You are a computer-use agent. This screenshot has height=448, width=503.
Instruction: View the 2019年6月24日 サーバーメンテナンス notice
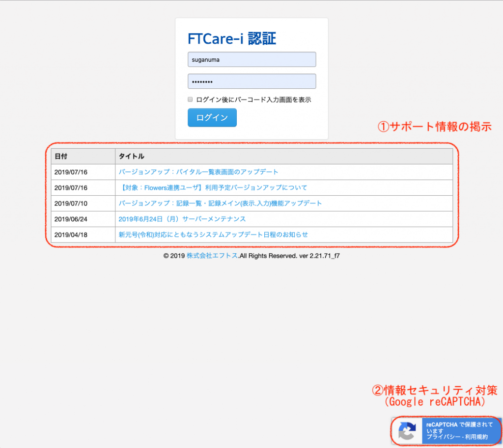tap(183, 219)
